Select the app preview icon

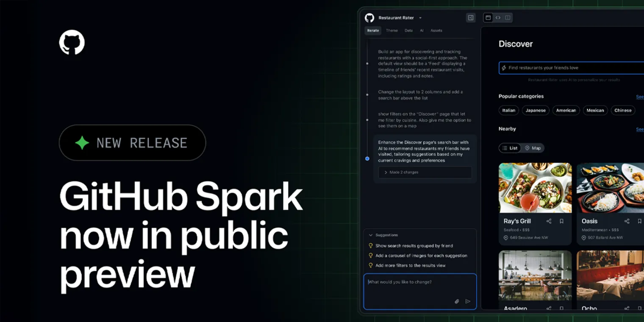[x=489, y=17]
